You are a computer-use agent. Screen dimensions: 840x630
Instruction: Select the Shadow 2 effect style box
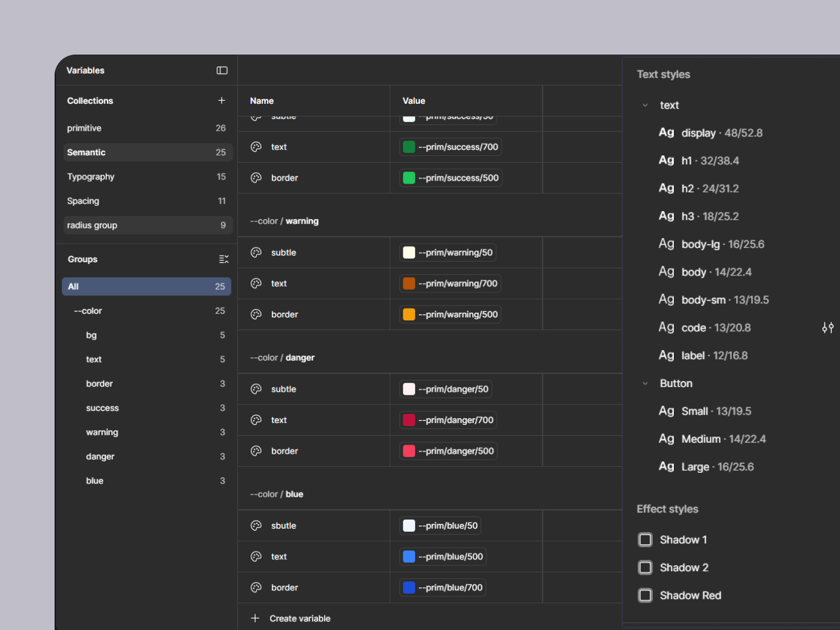pos(645,568)
